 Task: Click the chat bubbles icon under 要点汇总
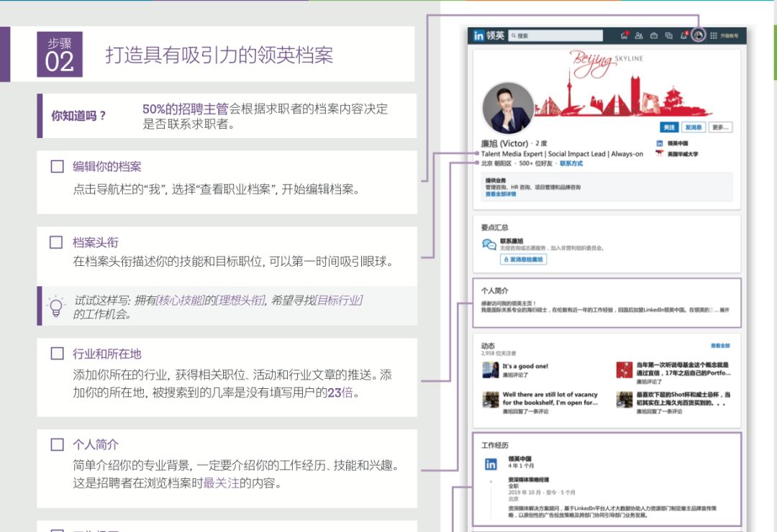tap(489, 244)
